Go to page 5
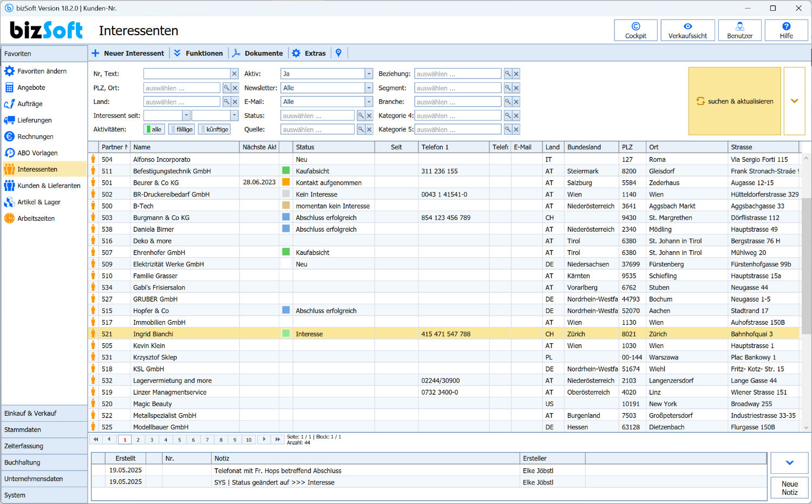The image size is (812, 504). click(x=180, y=440)
